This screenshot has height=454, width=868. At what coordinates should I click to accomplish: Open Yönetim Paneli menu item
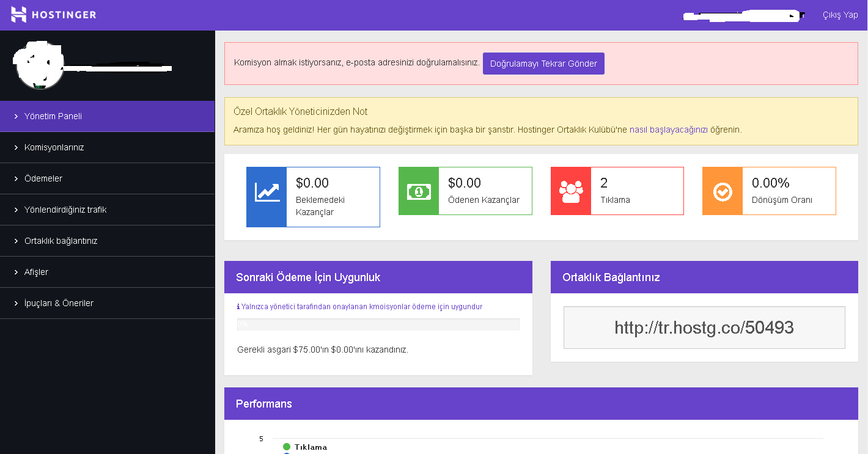click(x=107, y=116)
